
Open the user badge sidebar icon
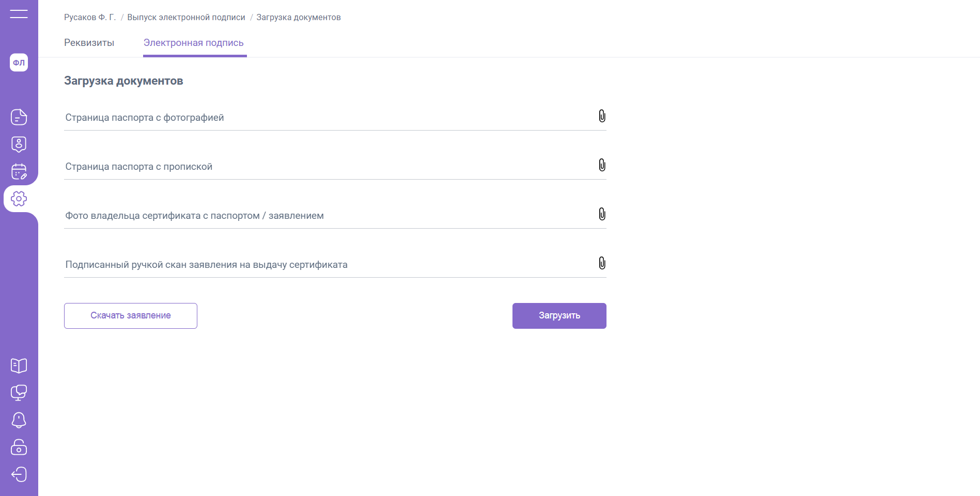pos(19,145)
